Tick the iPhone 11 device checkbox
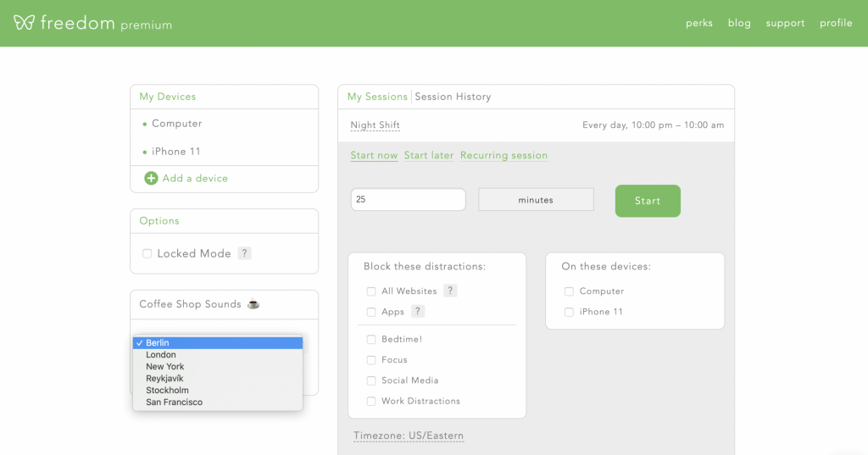This screenshot has height=455, width=868. point(569,312)
